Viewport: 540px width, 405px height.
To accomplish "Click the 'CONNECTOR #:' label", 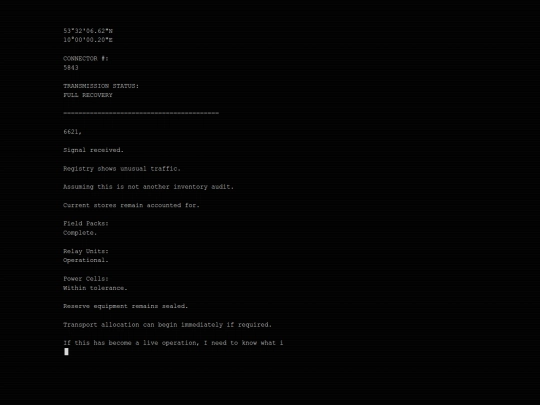I will pyautogui.click(x=86, y=58).
